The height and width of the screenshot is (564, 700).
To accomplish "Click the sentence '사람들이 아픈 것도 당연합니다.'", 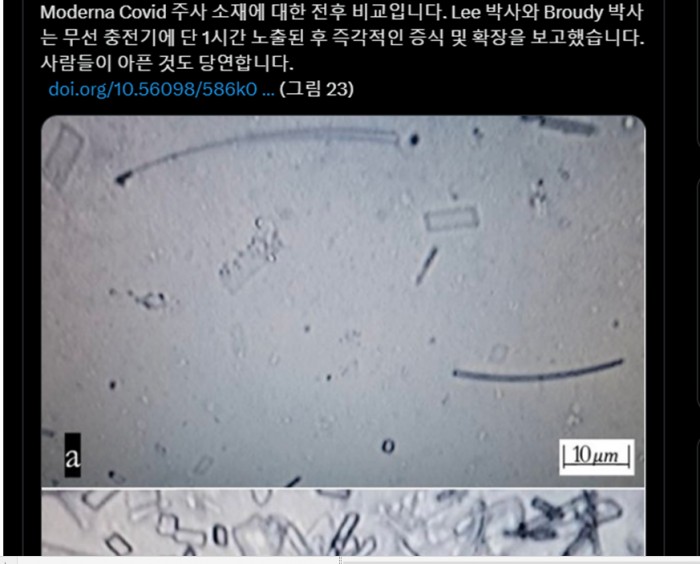I will pos(167,63).
